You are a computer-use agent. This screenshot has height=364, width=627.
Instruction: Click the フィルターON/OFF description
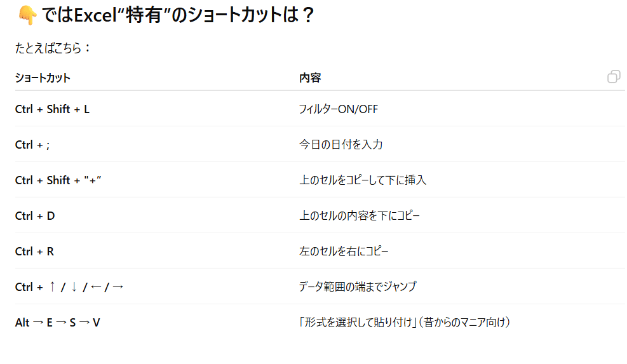tap(338, 109)
